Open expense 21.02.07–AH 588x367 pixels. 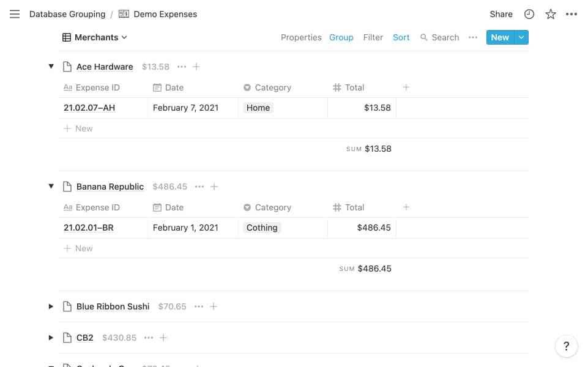89,108
